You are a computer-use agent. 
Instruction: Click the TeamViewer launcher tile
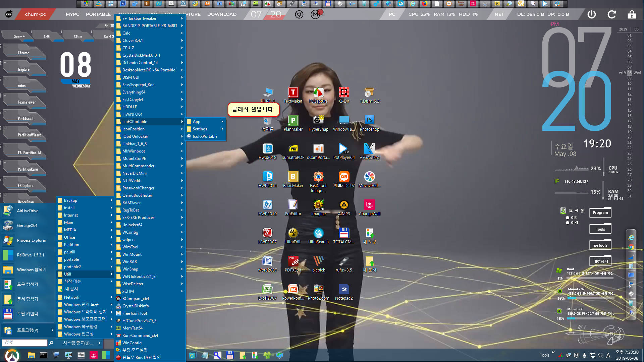24,102
